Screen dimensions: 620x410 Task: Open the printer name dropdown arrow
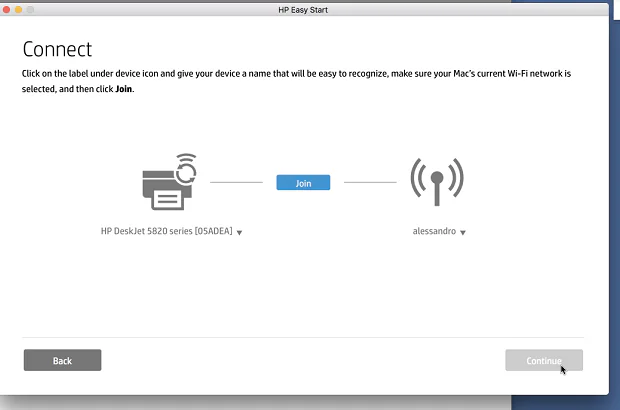239,232
